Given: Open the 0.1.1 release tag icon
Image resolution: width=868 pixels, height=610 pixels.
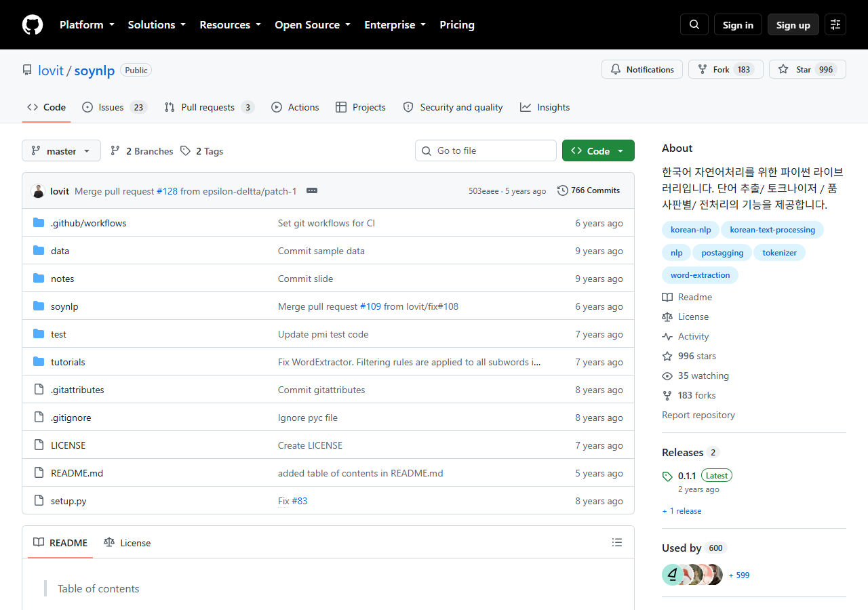Looking at the screenshot, I should (667, 476).
